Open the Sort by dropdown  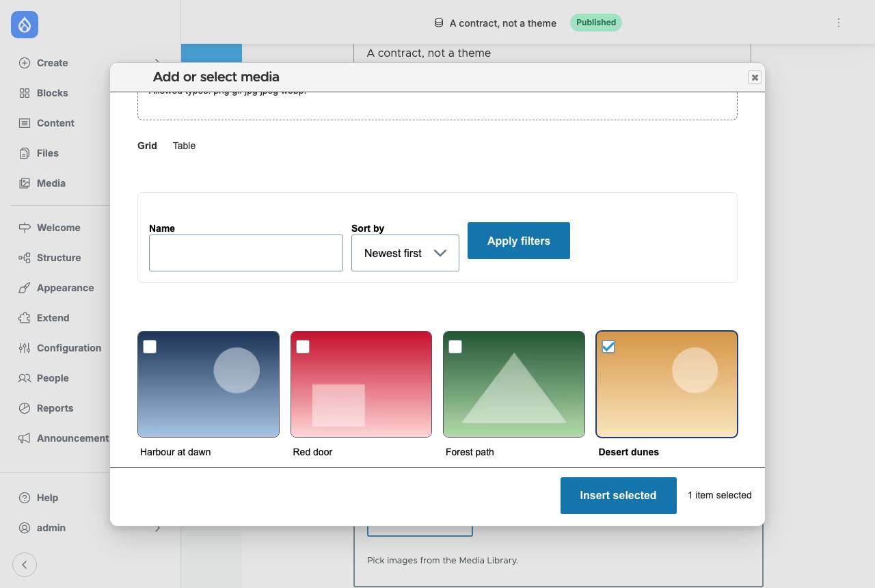coord(405,253)
